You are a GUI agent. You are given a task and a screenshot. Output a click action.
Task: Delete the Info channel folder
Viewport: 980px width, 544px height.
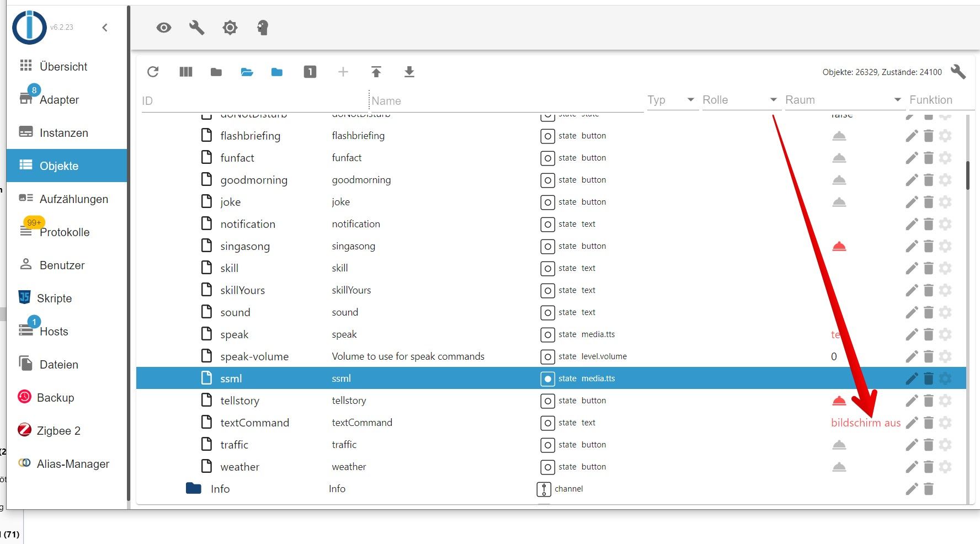click(929, 489)
